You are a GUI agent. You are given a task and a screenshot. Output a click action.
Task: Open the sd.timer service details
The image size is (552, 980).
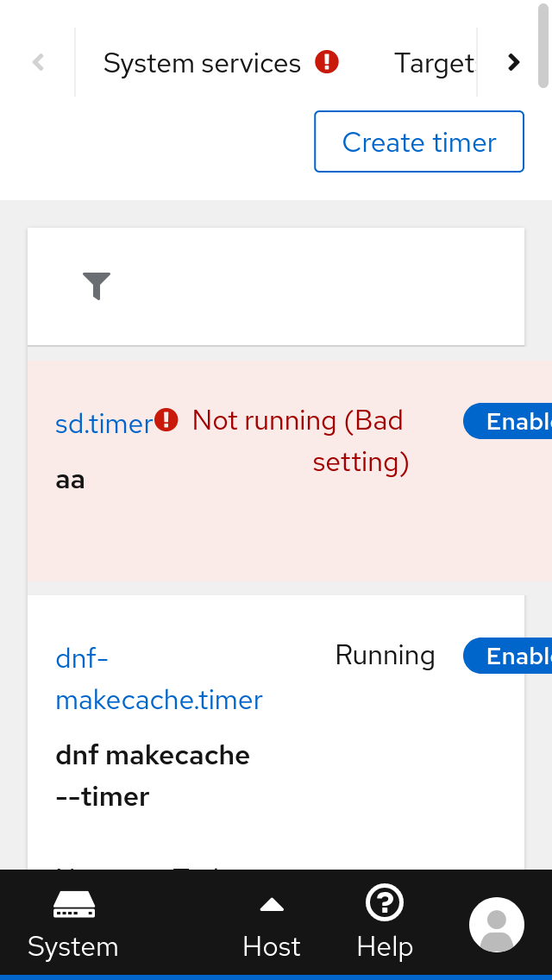point(103,423)
